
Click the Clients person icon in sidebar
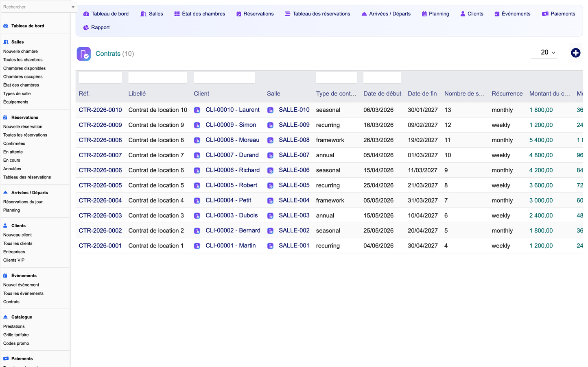pyautogui.click(x=6, y=226)
